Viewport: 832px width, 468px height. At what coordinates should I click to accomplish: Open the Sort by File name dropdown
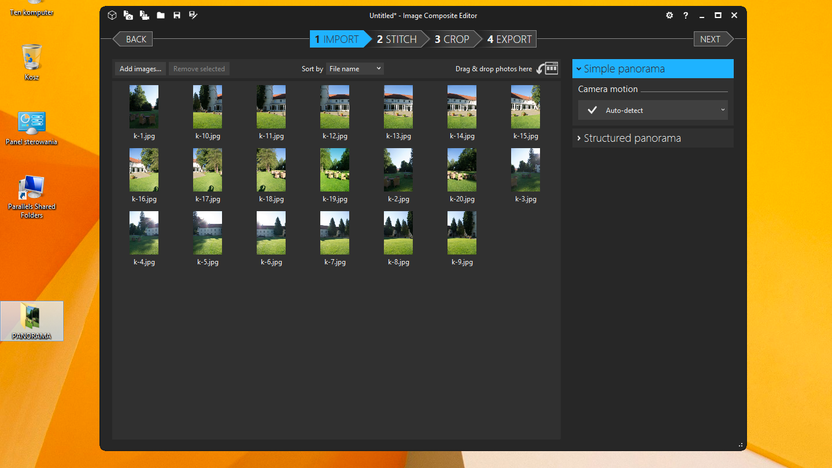354,68
